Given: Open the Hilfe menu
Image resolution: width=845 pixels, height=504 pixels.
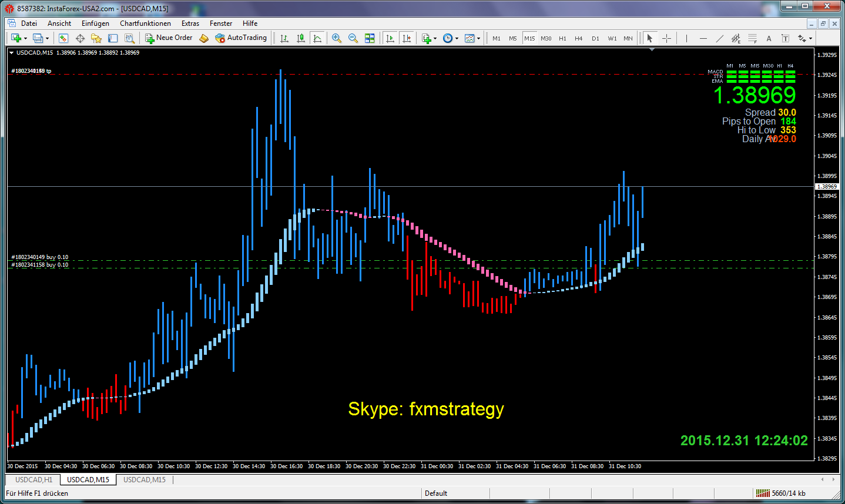Looking at the screenshot, I should click(250, 23).
